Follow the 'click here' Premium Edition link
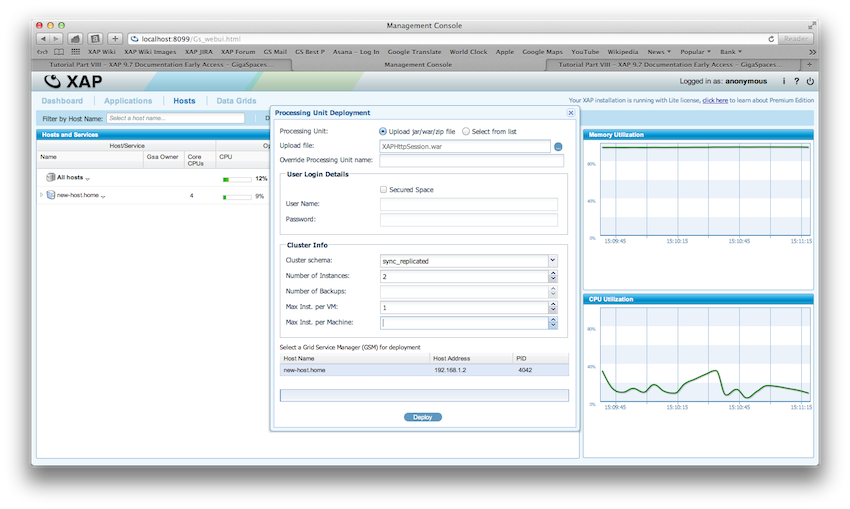This screenshot has width=850, height=509. pyautogui.click(x=715, y=100)
